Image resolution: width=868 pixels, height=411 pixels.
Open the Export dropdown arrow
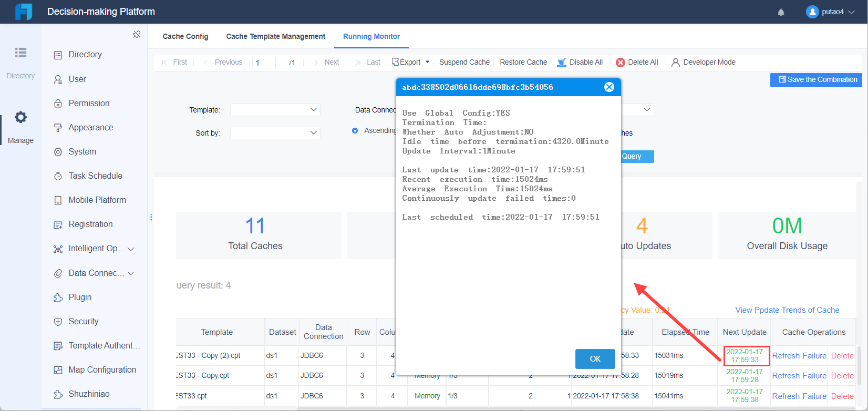[428, 62]
